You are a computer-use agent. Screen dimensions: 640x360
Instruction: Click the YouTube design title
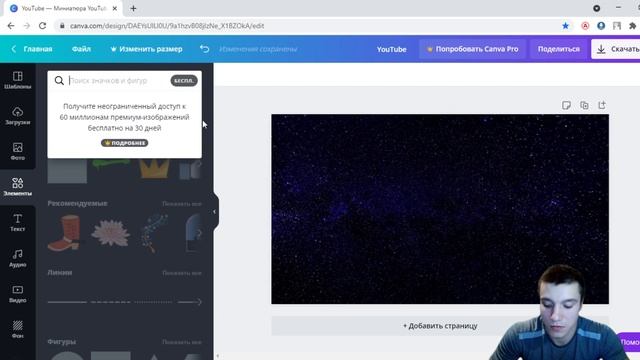pos(391,49)
